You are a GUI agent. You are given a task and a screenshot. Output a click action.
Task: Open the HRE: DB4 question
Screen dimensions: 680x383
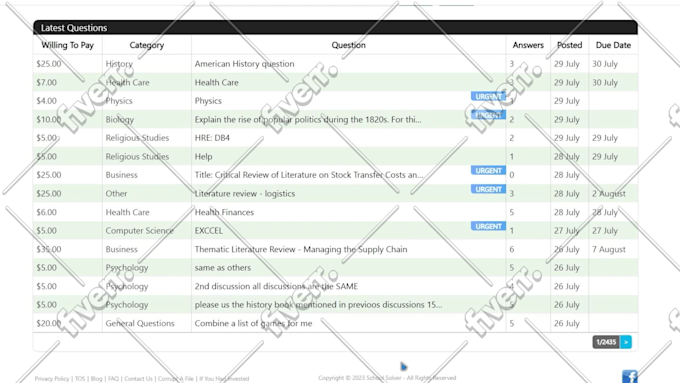pos(212,138)
